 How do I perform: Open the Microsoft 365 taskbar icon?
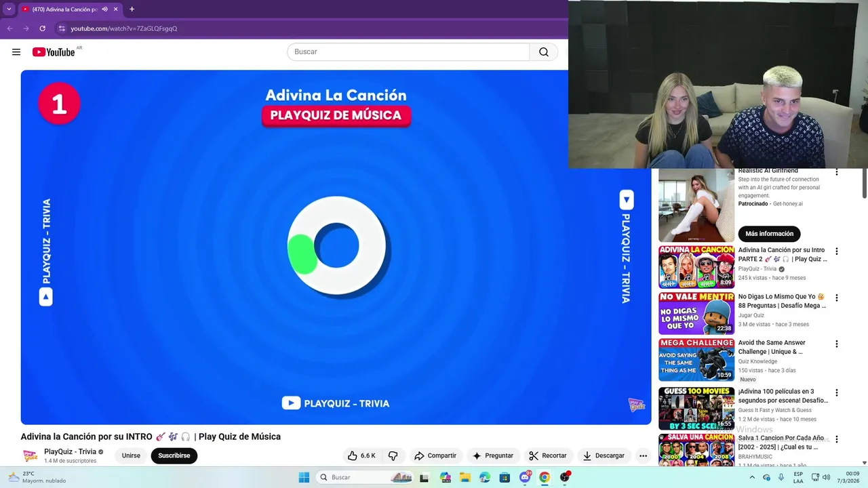(x=445, y=477)
